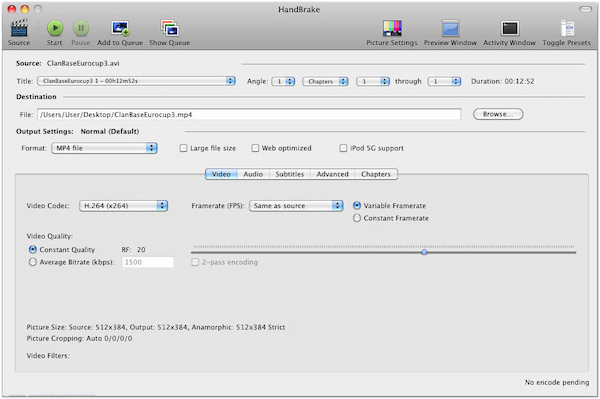Click the RF: 20 value label
The width and height of the screenshot is (600, 399).
[134, 249]
